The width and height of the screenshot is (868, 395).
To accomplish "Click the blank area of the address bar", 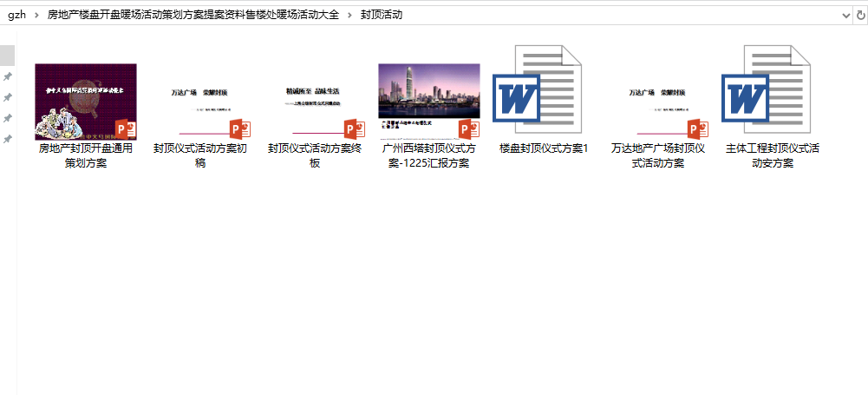I will [x=607, y=15].
